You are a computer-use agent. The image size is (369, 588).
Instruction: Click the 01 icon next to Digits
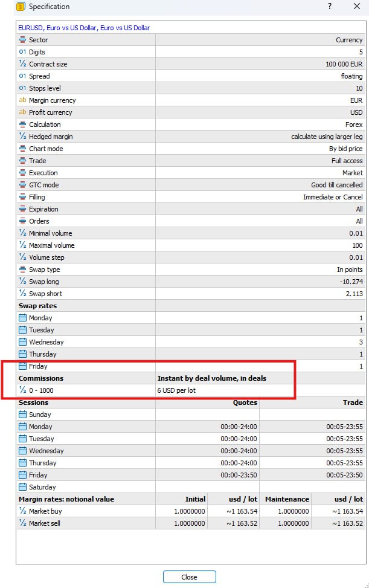[22, 52]
